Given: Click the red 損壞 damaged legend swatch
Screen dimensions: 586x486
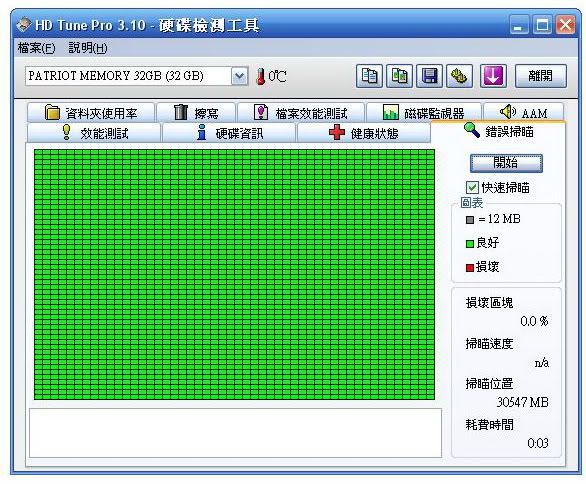Looking at the screenshot, I should pyautogui.click(x=470, y=268).
